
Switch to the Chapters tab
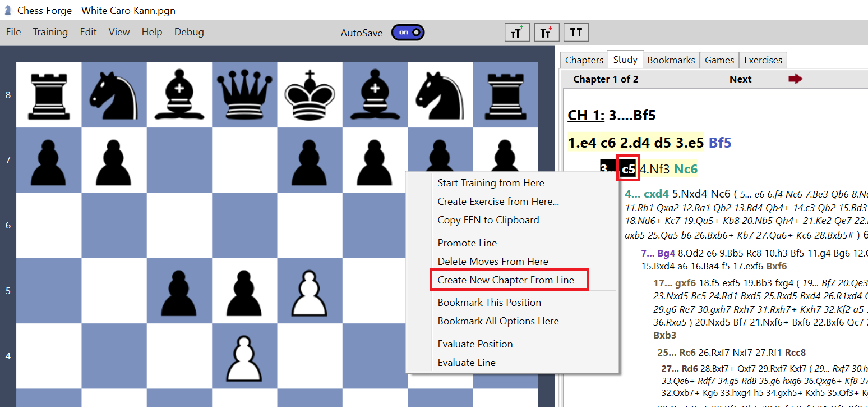pos(583,60)
